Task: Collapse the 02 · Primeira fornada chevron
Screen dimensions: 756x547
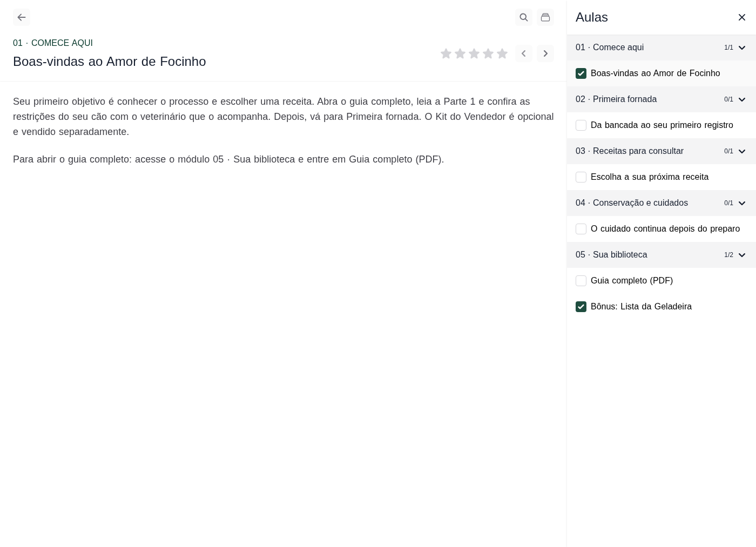Action: [742, 99]
